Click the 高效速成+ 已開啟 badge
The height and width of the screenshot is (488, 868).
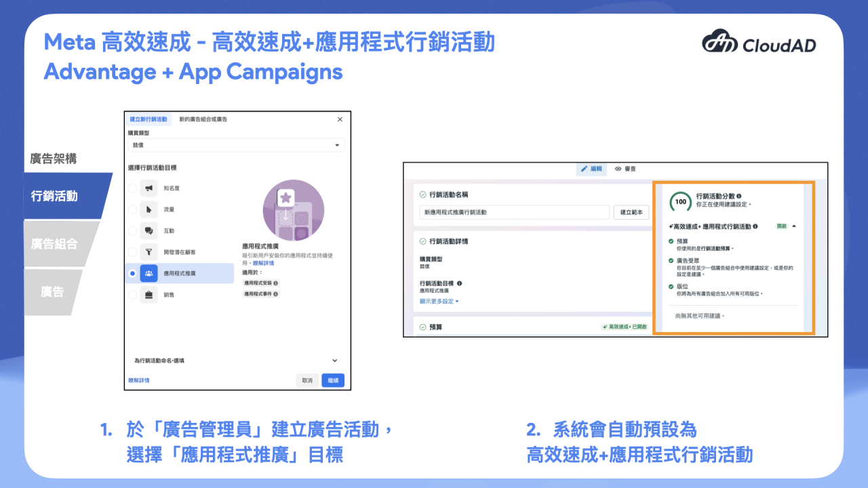tap(625, 327)
